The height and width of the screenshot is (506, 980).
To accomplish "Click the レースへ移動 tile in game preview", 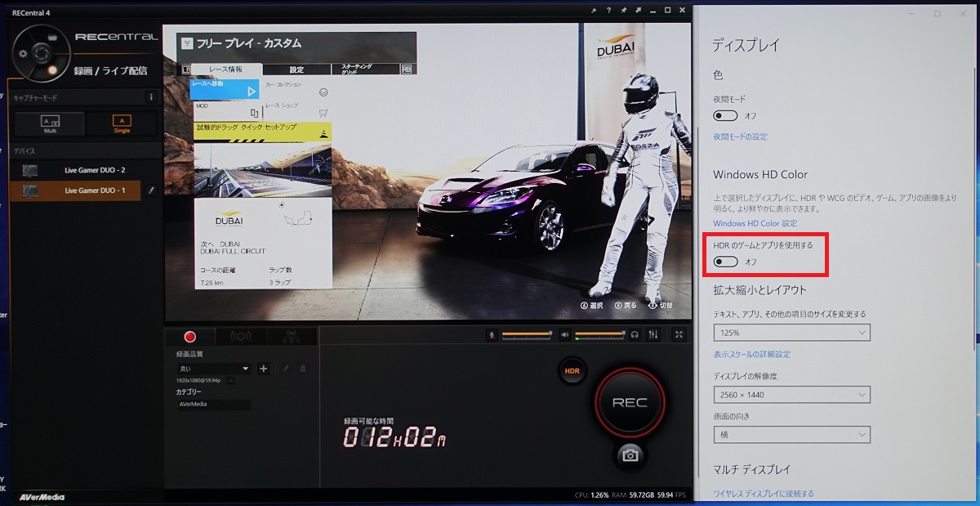I will (226, 88).
